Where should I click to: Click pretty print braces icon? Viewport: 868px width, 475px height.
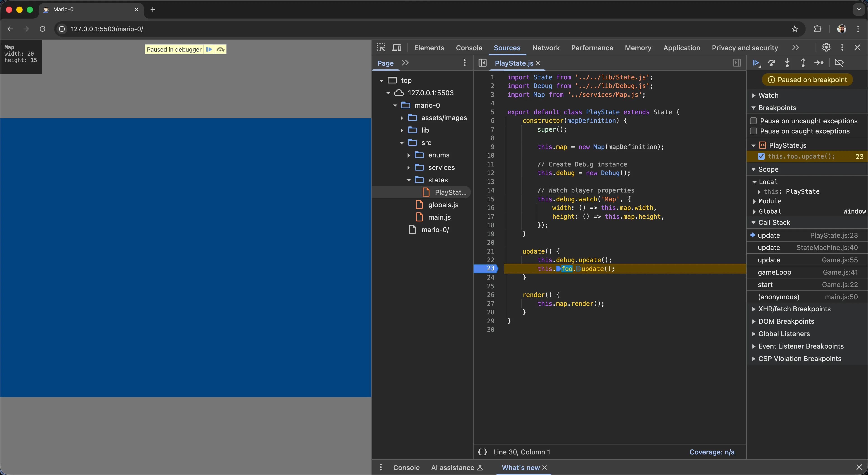point(483,452)
